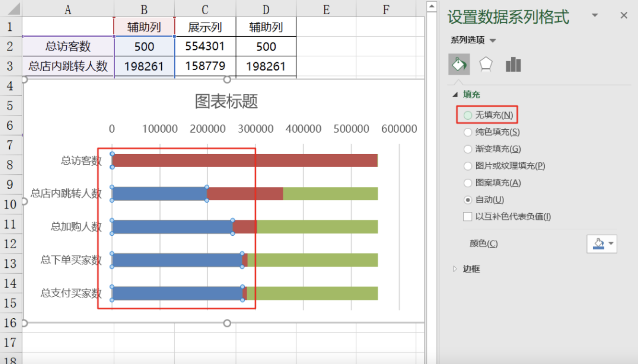
Task: Select the 渐变填充 radio option
Action: click(468, 149)
